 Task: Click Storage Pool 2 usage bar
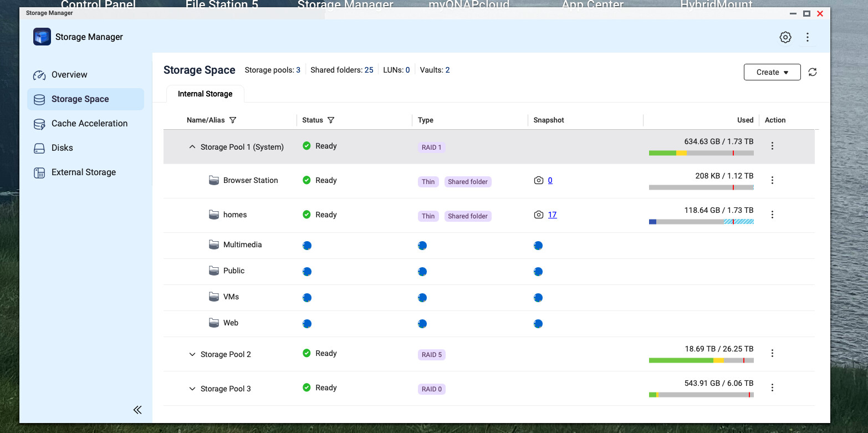tap(701, 360)
